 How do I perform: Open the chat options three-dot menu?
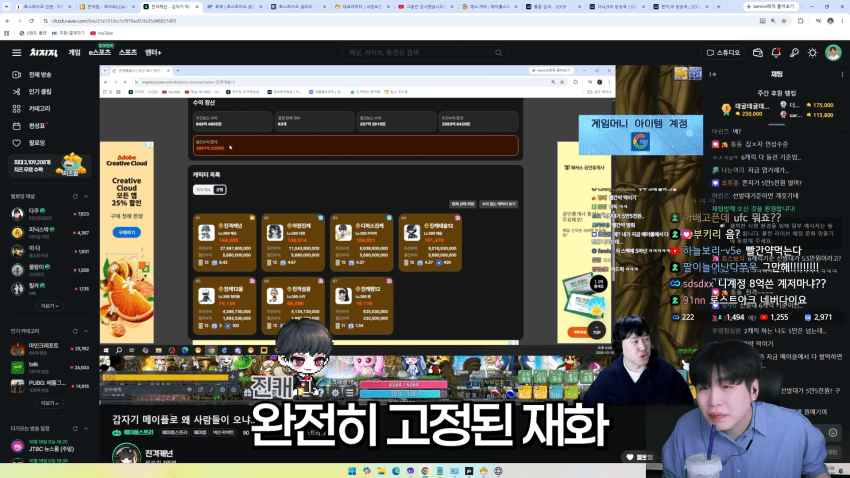[x=842, y=74]
